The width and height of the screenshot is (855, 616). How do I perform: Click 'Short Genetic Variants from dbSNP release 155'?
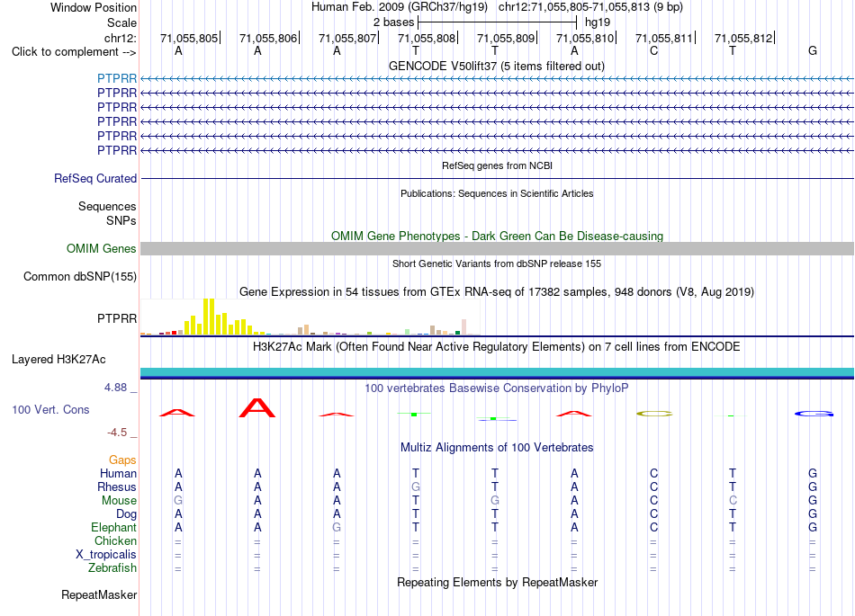[497, 263]
